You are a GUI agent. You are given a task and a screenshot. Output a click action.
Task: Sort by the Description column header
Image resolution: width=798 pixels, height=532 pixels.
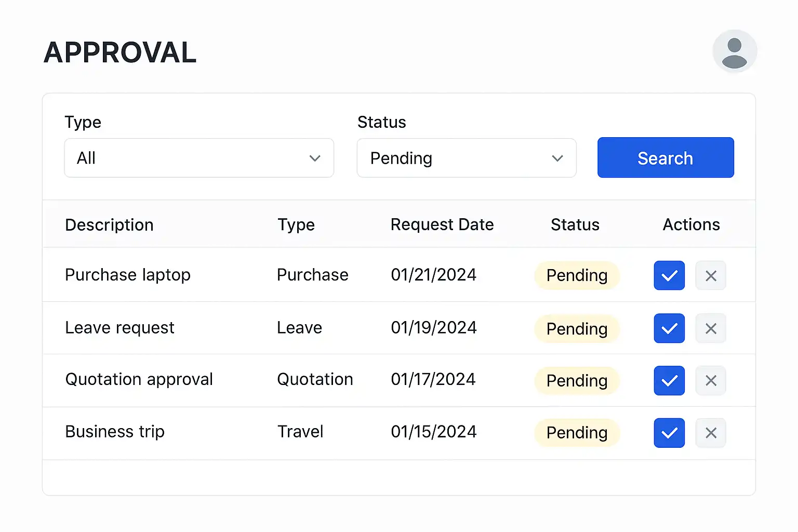[x=109, y=225]
